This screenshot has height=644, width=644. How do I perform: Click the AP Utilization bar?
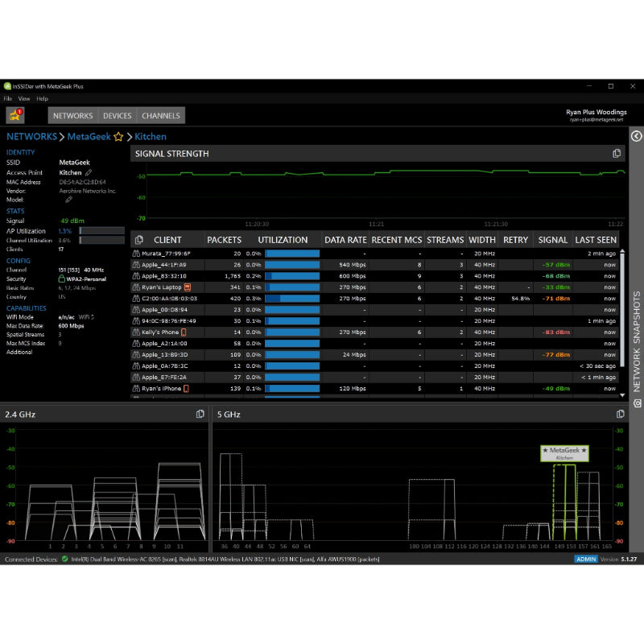pyautogui.click(x=102, y=231)
